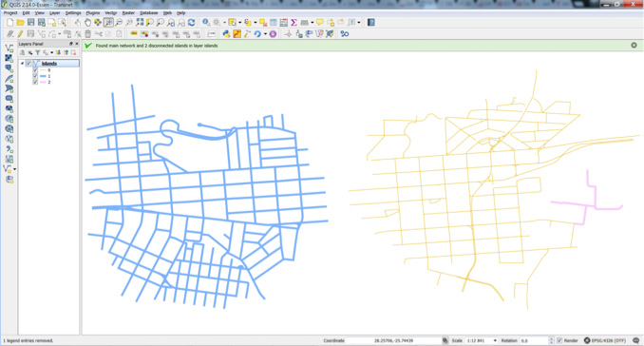Select the islands layer name in the tree
Image resolution: width=644 pixels, height=346 pixels.
[49, 64]
